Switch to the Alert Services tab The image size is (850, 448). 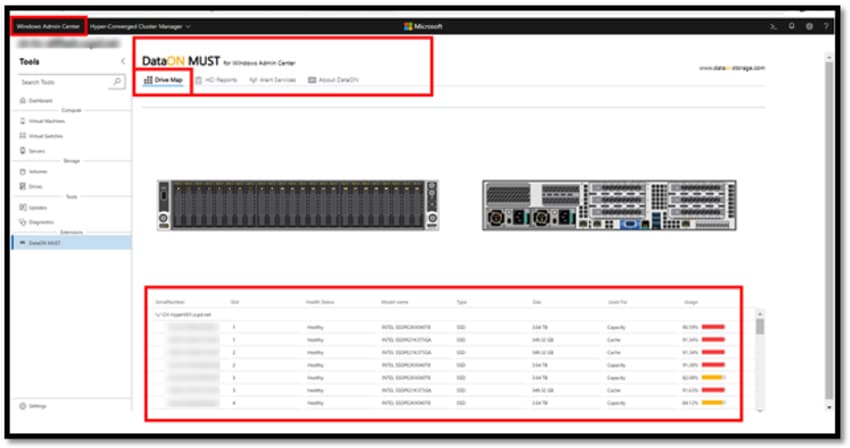click(x=273, y=80)
